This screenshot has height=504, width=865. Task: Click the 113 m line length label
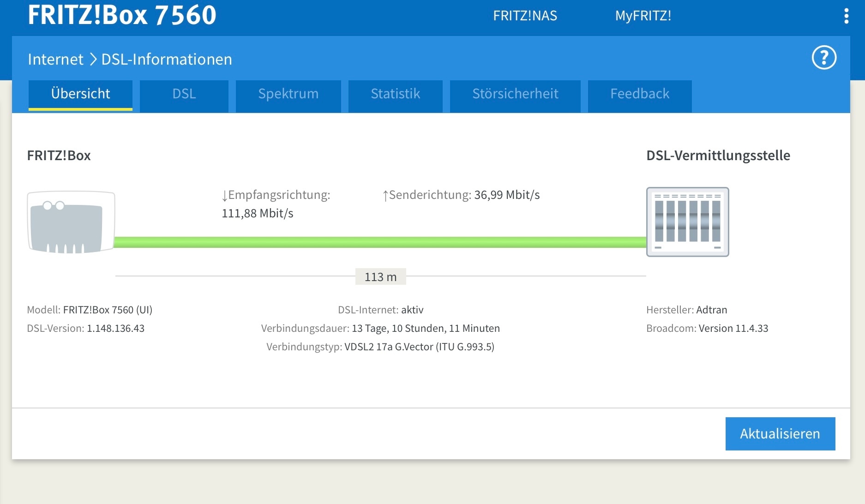coord(380,277)
